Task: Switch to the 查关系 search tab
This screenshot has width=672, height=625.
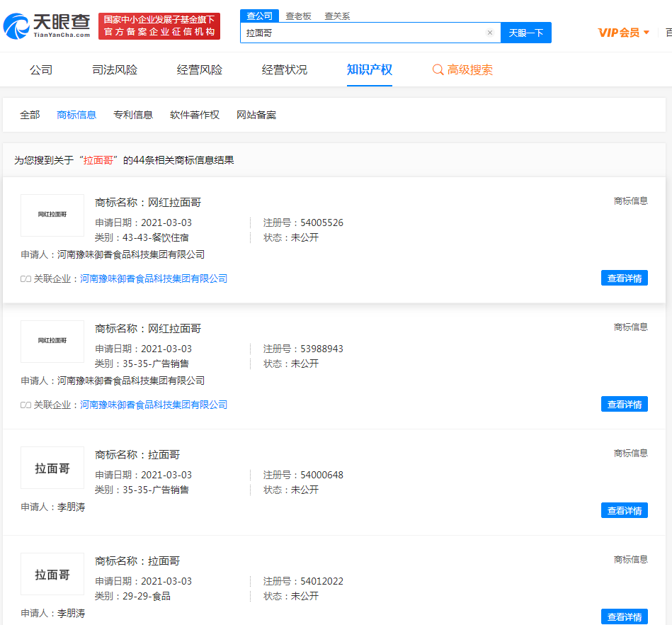Action: pos(336,15)
